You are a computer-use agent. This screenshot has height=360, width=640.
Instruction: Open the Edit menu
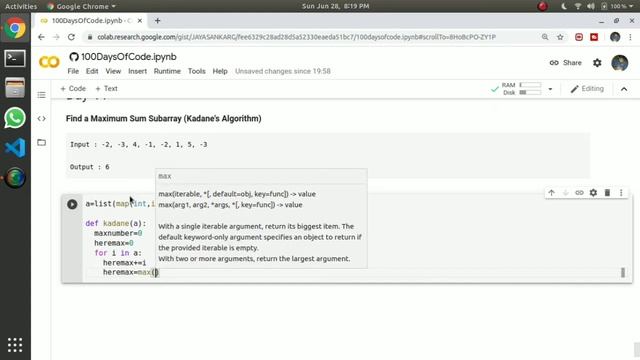pyautogui.click(x=92, y=71)
